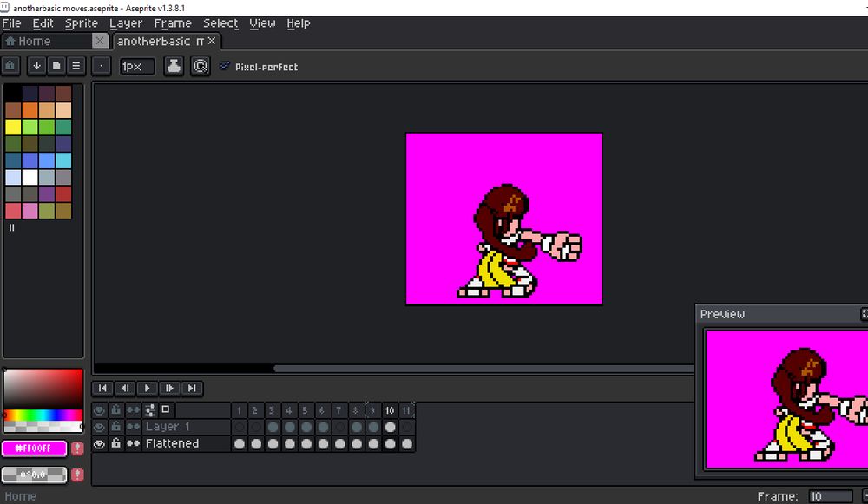Image resolution: width=868 pixels, height=504 pixels.
Task: Open the palette presets button
Action: point(56,66)
